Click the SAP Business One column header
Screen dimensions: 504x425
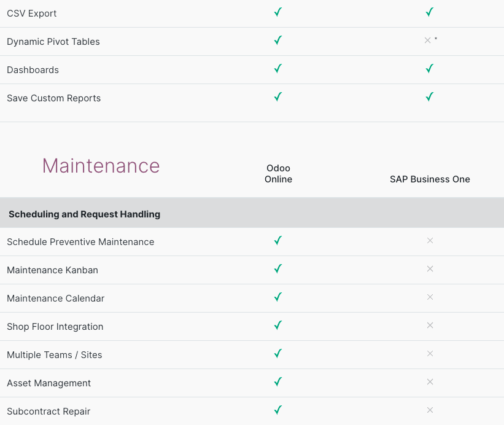click(430, 179)
